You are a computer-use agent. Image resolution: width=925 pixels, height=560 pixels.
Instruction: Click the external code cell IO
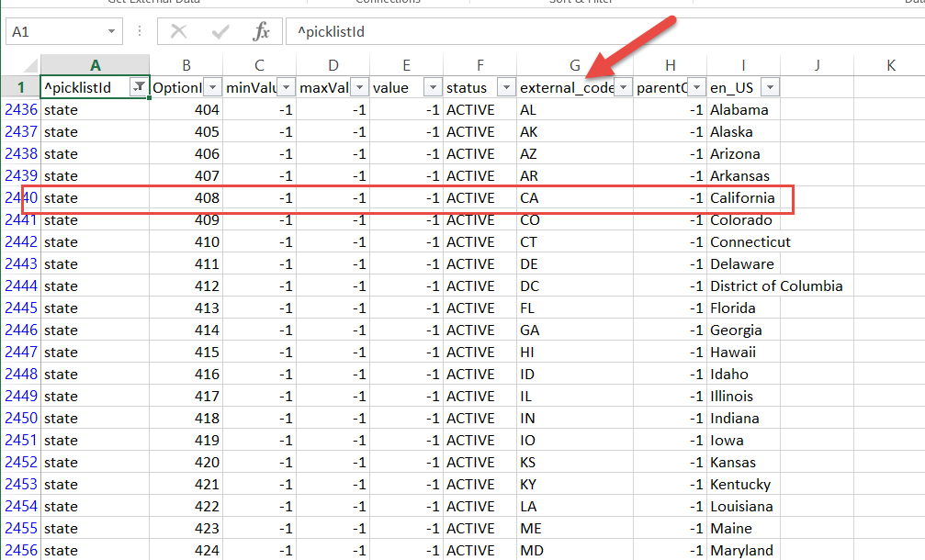point(575,441)
